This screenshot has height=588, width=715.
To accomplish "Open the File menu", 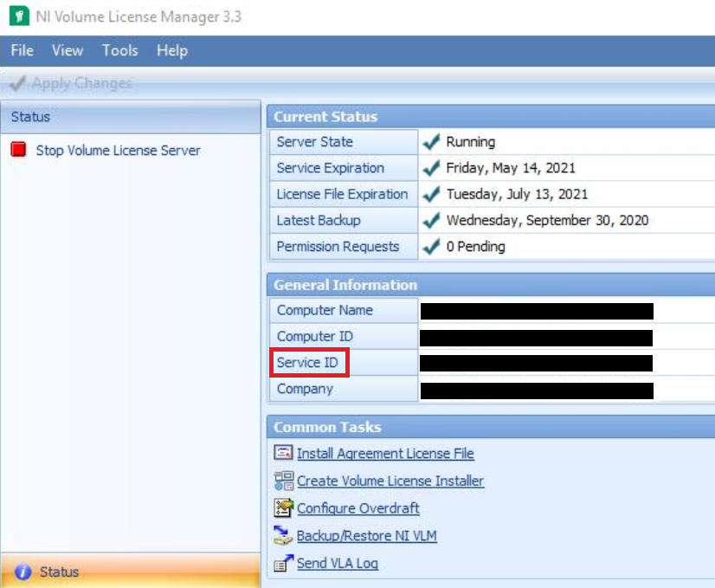I will 22,50.
